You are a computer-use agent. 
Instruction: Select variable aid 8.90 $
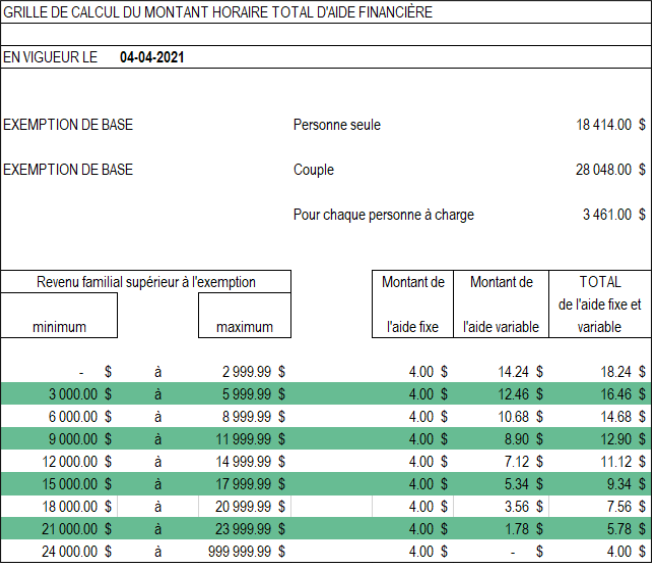pos(524,439)
